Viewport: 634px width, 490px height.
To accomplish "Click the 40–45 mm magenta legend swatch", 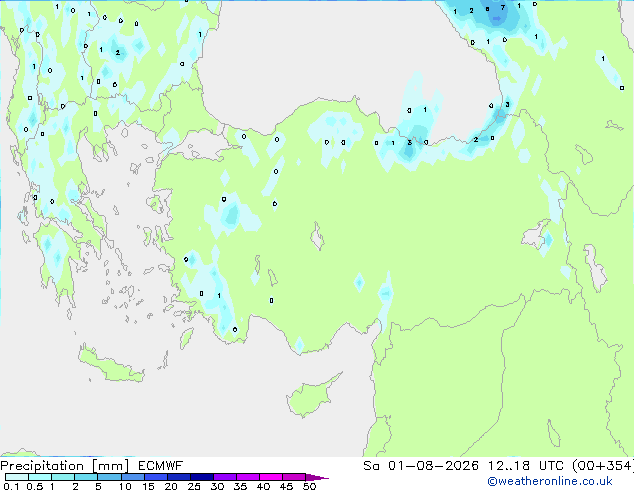I will [271, 477].
